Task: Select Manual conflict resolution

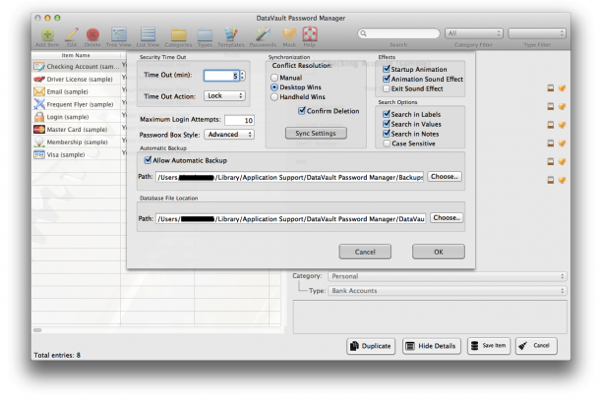Action: click(274, 78)
